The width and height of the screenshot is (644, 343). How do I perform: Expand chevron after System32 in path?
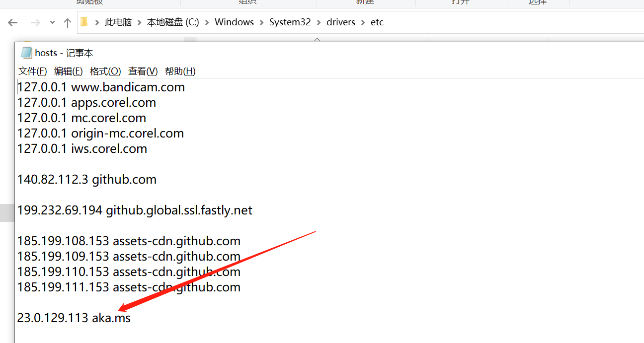[319, 22]
